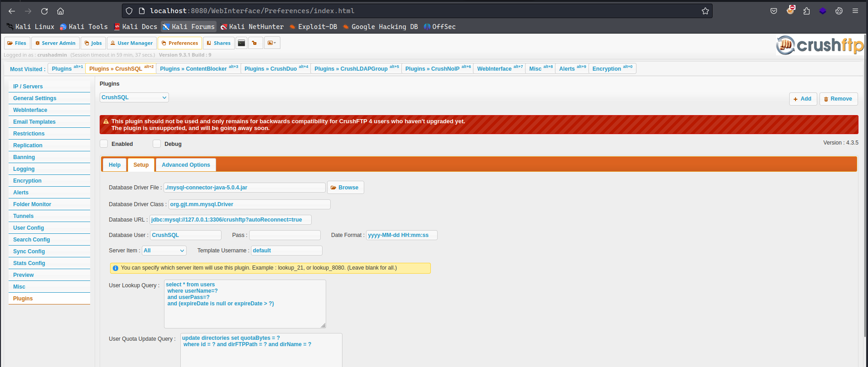Open Kali Tools bookmark

[x=84, y=27]
